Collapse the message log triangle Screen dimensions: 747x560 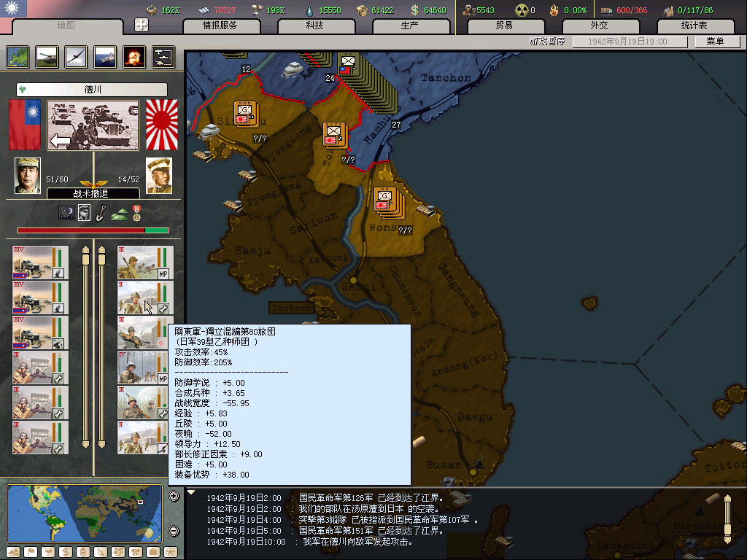(x=192, y=492)
